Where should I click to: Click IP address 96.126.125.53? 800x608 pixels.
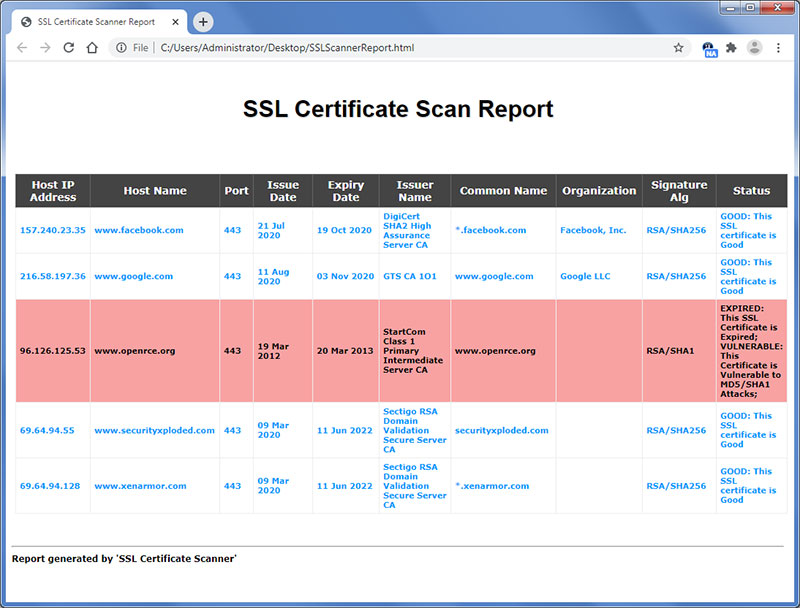pyautogui.click(x=53, y=351)
